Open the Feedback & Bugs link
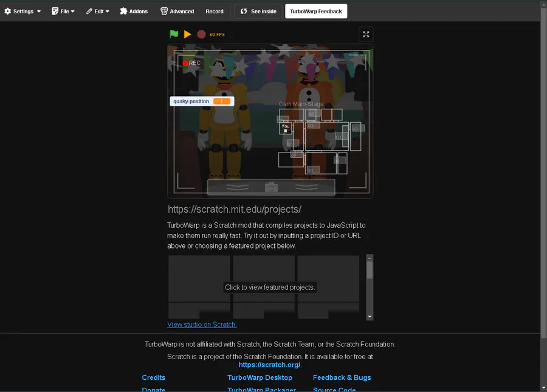Viewport: 547px width, 392px height. pyautogui.click(x=342, y=377)
